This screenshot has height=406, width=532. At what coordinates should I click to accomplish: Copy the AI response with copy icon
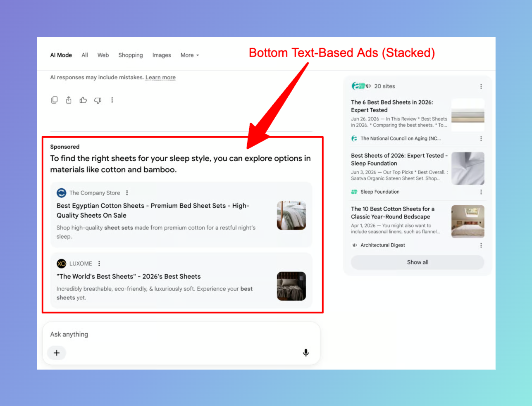pyautogui.click(x=54, y=100)
